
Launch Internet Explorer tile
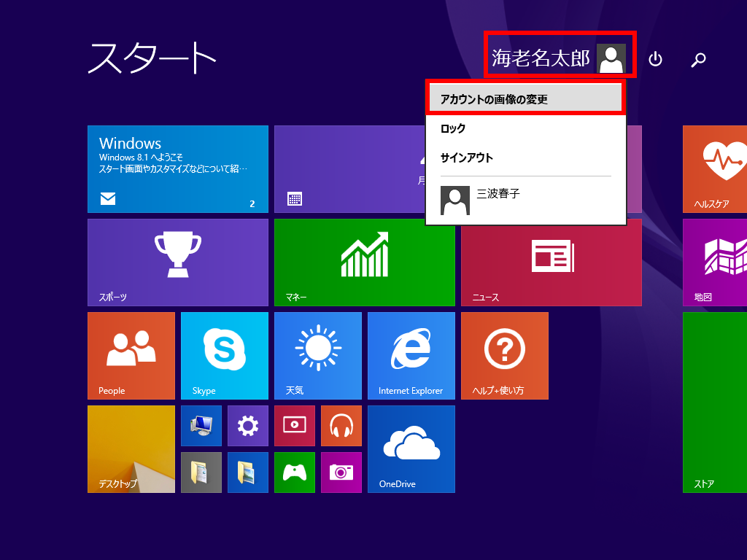click(411, 356)
